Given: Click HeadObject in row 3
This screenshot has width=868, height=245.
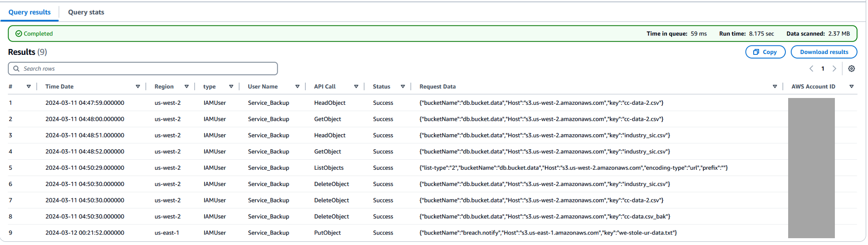Looking at the screenshot, I should [x=330, y=136].
